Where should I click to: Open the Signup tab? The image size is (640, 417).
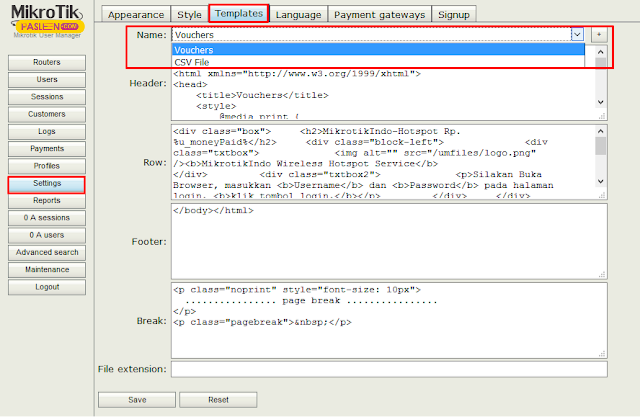point(454,14)
